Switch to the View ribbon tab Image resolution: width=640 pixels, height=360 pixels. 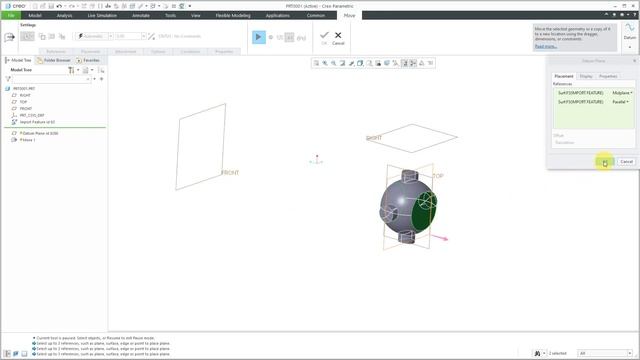coord(196,16)
